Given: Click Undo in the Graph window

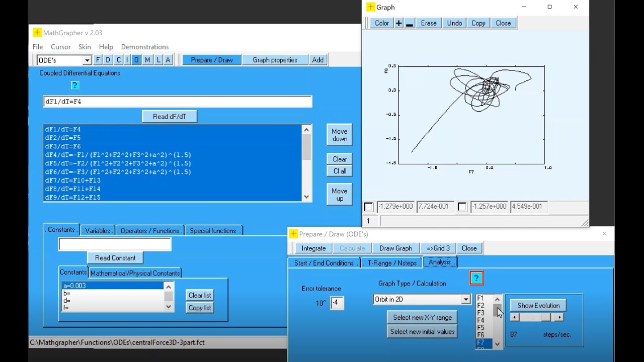Looking at the screenshot, I should 454,23.
